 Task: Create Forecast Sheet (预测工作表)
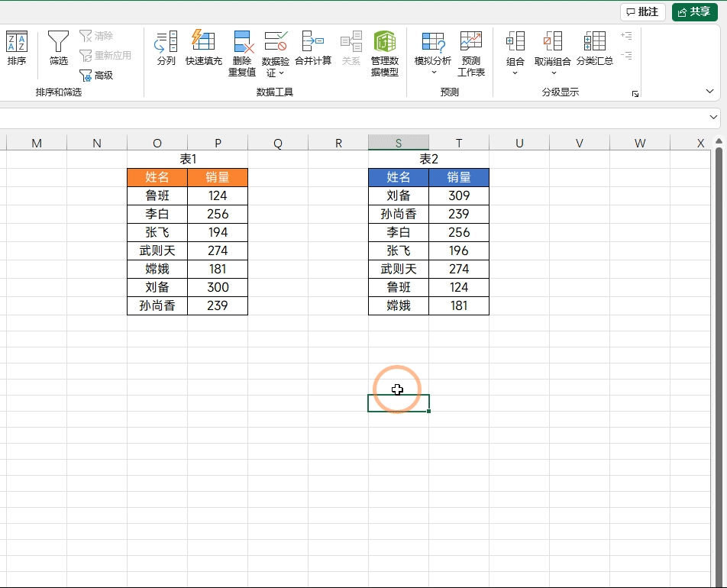coord(471,53)
